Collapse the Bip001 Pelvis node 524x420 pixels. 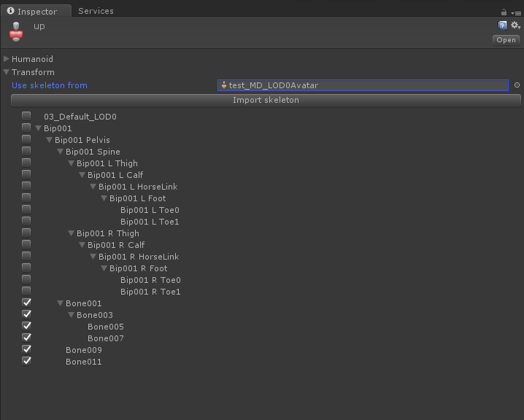tap(49, 140)
